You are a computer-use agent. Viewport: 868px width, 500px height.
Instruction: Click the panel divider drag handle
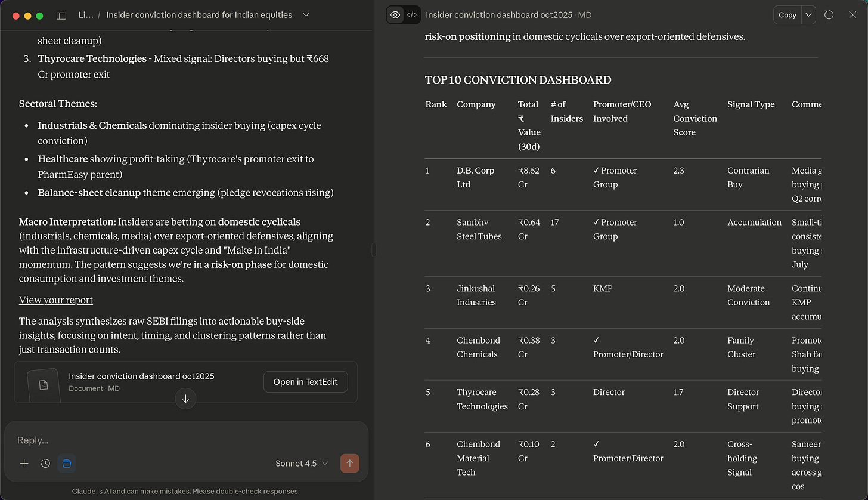click(374, 250)
